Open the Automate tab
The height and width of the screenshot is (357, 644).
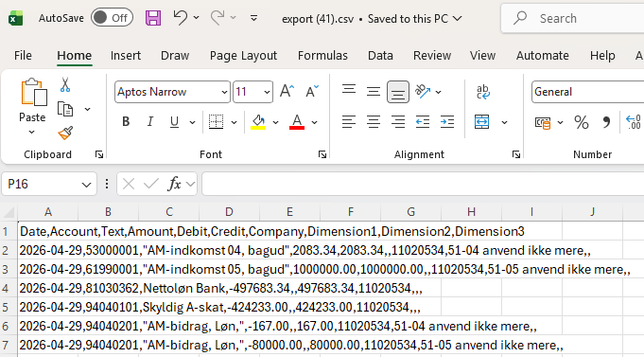point(543,56)
